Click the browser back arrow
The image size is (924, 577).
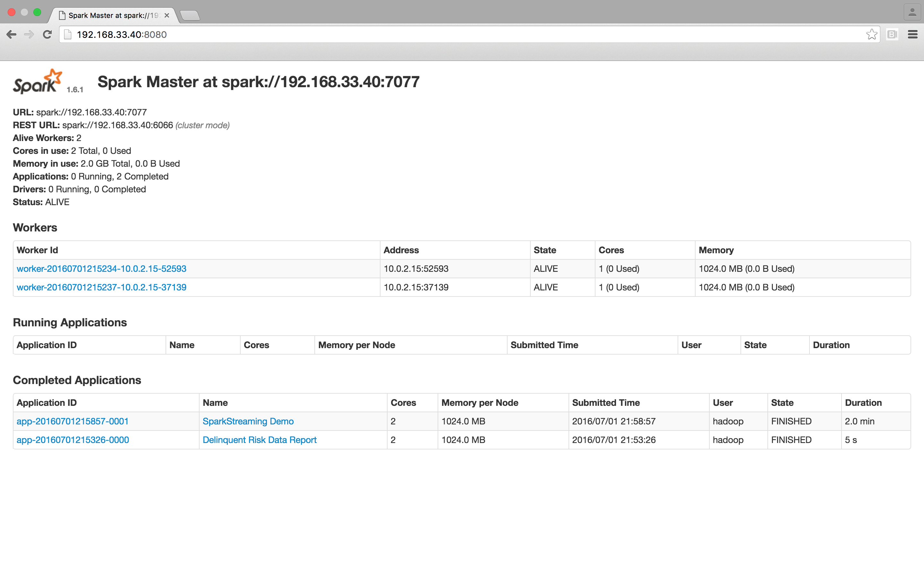(12, 35)
